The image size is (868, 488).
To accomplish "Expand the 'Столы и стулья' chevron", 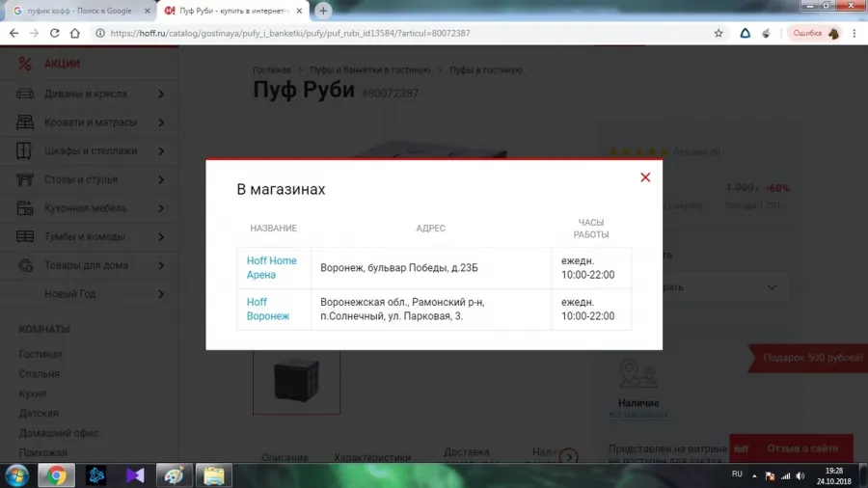I will point(161,179).
